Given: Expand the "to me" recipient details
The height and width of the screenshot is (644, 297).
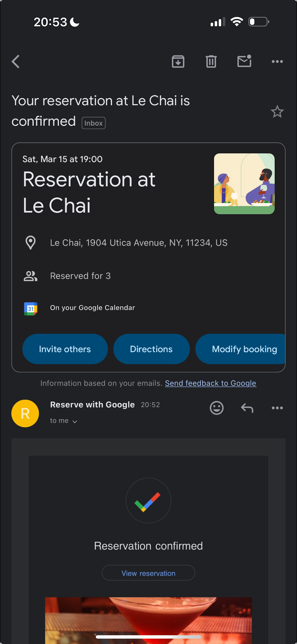Looking at the screenshot, I should 64,421.
